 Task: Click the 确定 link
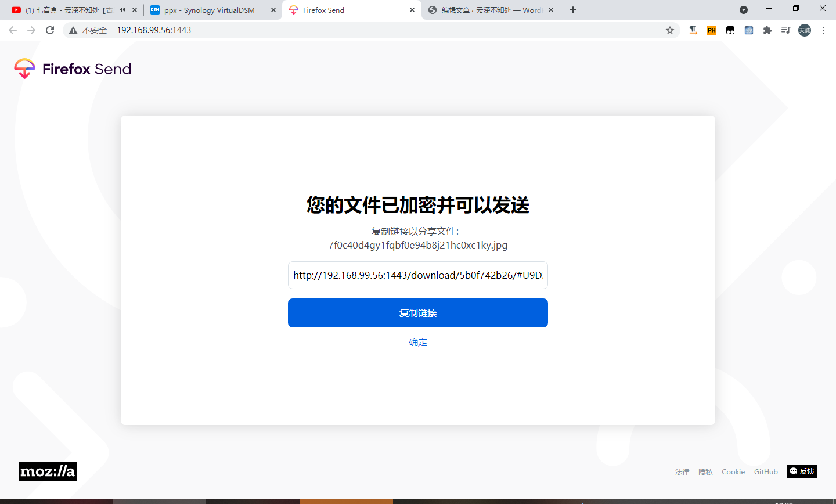417,342
